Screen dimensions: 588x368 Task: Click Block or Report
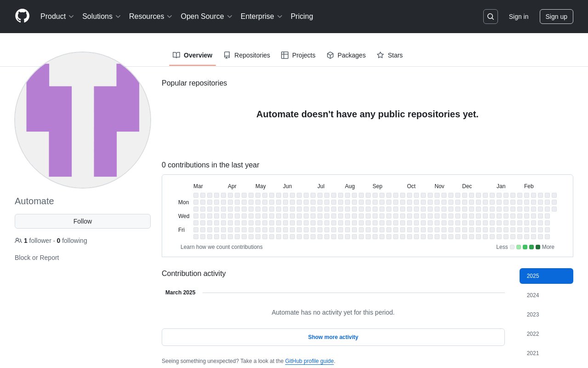37,258
